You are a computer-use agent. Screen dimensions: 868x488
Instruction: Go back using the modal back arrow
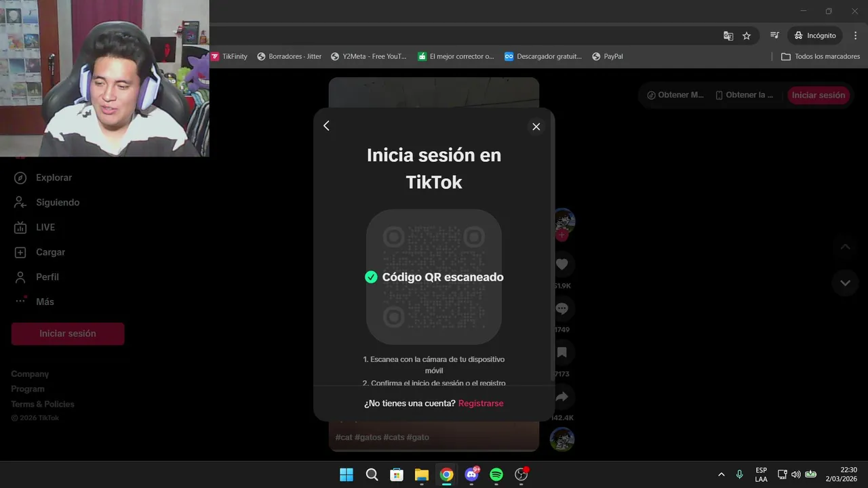326,126
